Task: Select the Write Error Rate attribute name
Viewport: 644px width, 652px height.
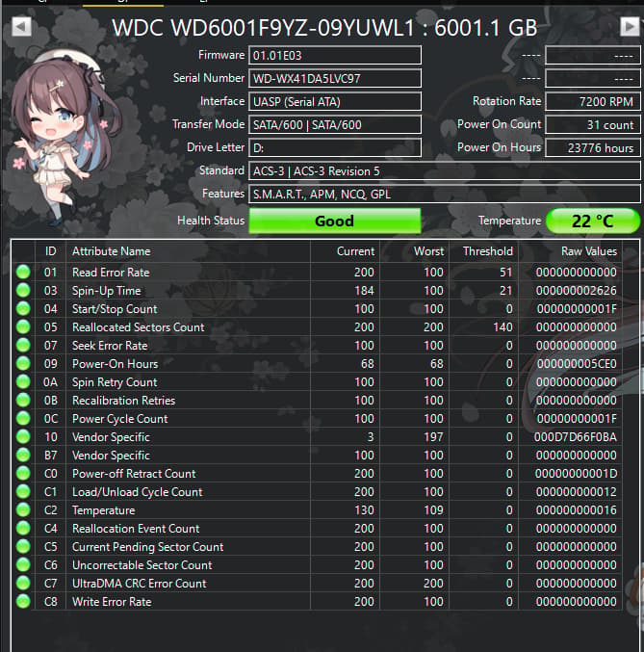Action: tap(112, 602)
